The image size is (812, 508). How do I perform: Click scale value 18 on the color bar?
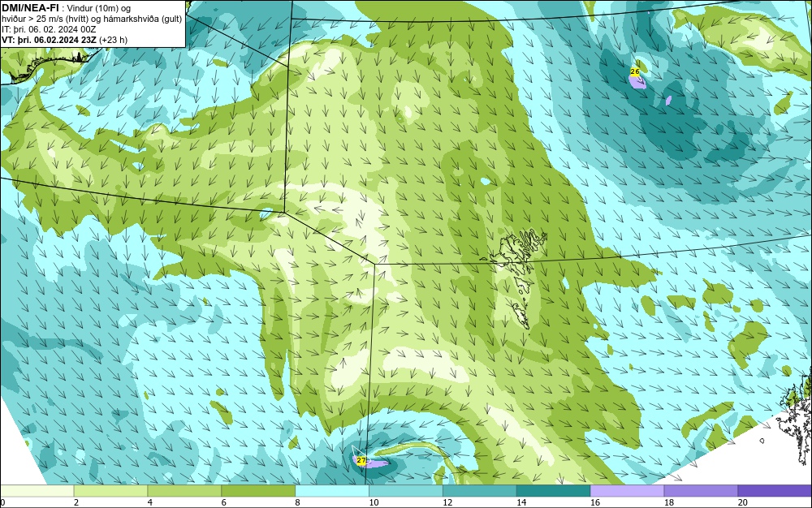669,502
